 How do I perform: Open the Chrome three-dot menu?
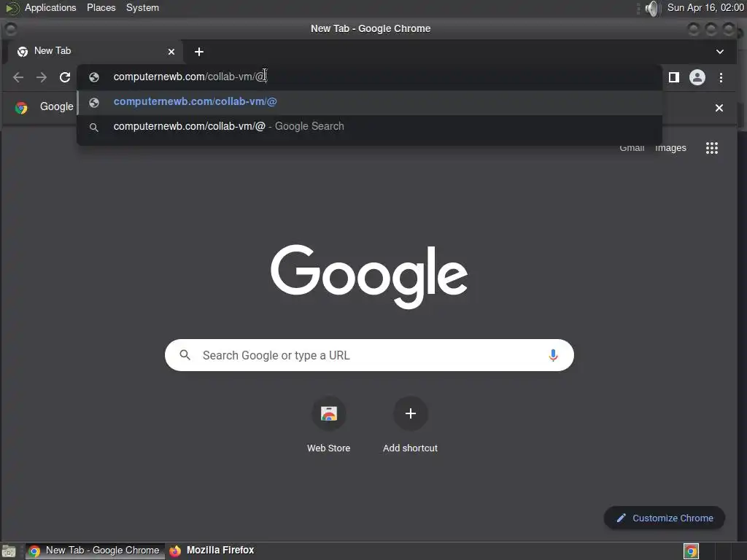721,77
